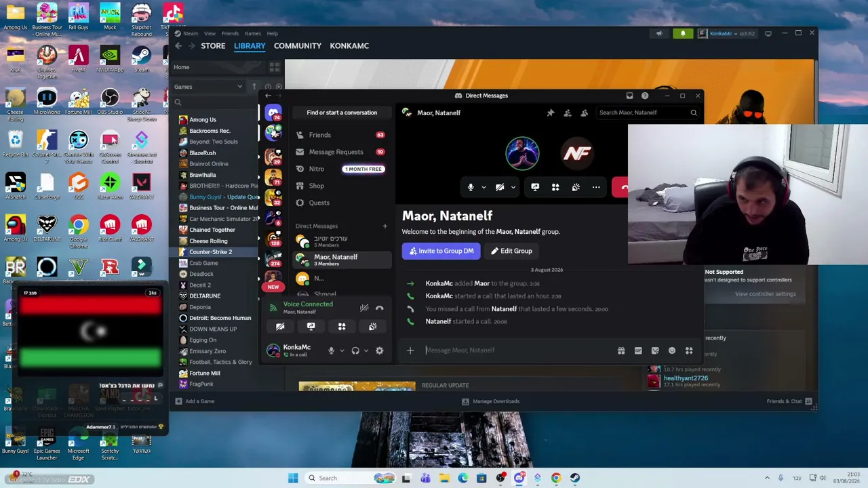Toggle noise suppression in Voice Connected panel

(x=364, y=308)
